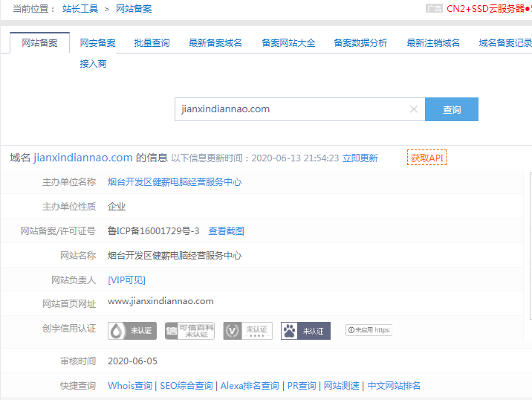Open the 接入商 tab
532x400 pixels.
(93, 64)
